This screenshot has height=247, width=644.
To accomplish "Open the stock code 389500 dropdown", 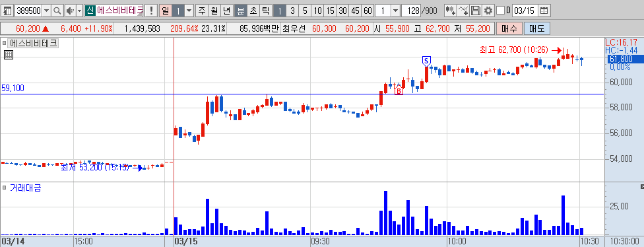I will (x=46, y=11).
